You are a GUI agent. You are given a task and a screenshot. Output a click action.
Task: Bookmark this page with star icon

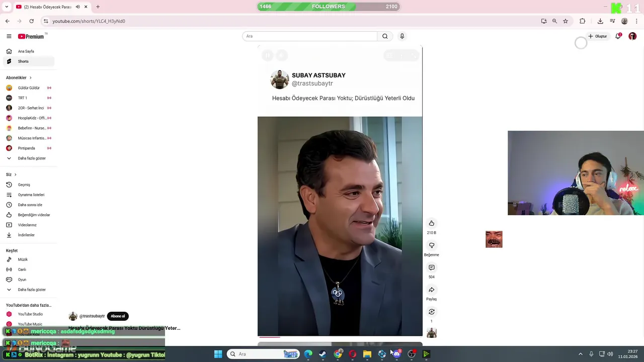(x=566, y=21)
